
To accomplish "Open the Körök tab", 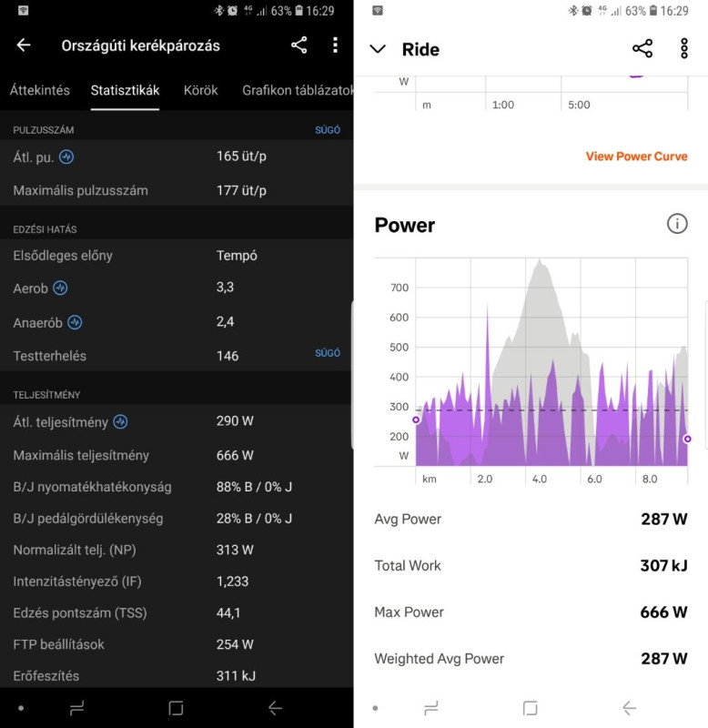I will tap(200, 90).
